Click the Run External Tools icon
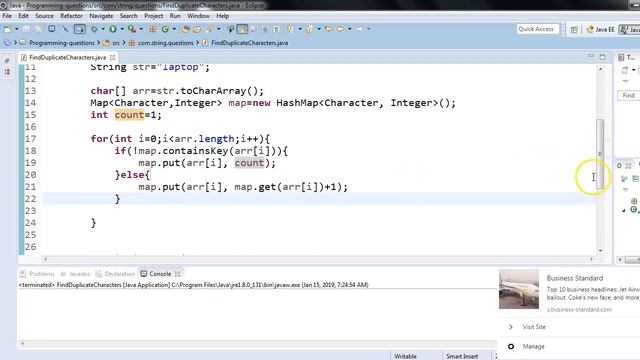The image size is (640, 360). click(x=131, y=29)
